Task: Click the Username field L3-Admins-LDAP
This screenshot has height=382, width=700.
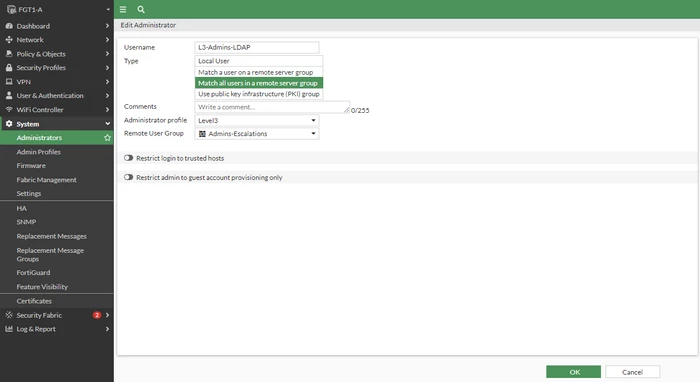Action: [x=257, y=47]
